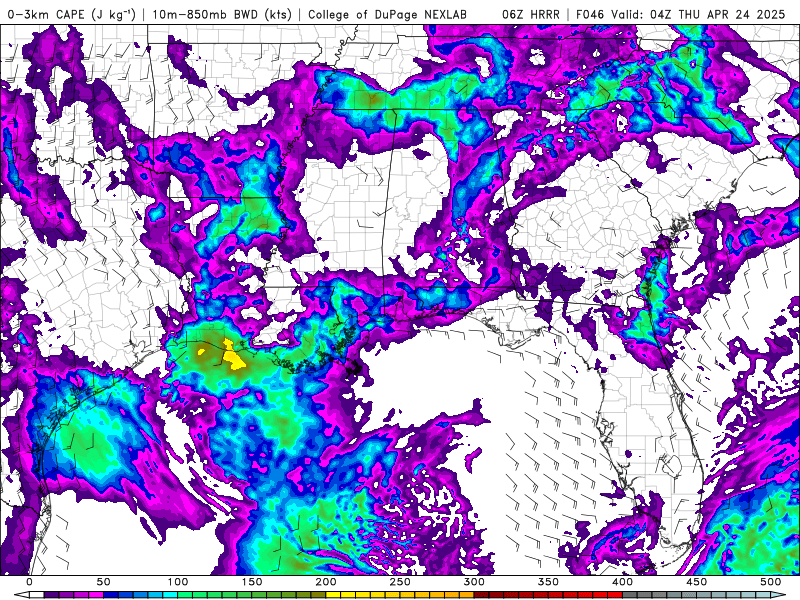Click the '50' tick label on color bar
800x600 pixels.
point(103,582)
